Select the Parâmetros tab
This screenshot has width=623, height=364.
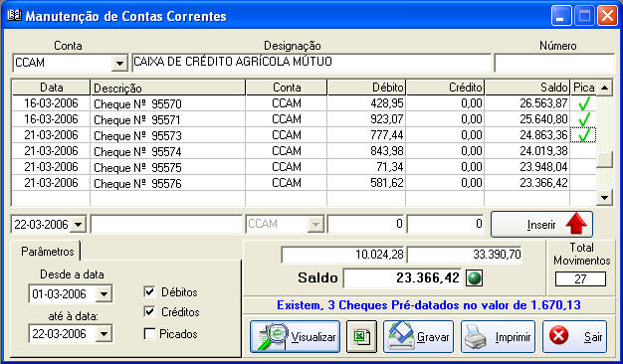point(48,252)
